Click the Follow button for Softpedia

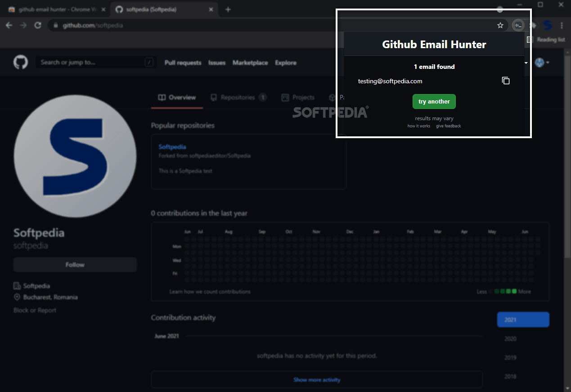click(75, 265)
